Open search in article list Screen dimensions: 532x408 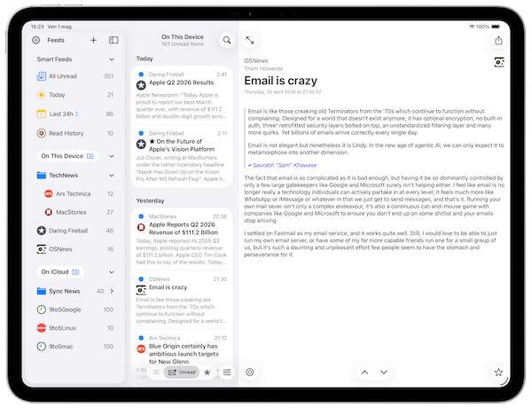(227, 41)
